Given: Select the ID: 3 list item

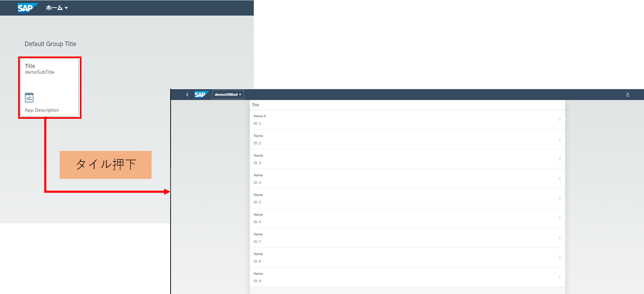Looking at the screenshot, I should point(407,159).
